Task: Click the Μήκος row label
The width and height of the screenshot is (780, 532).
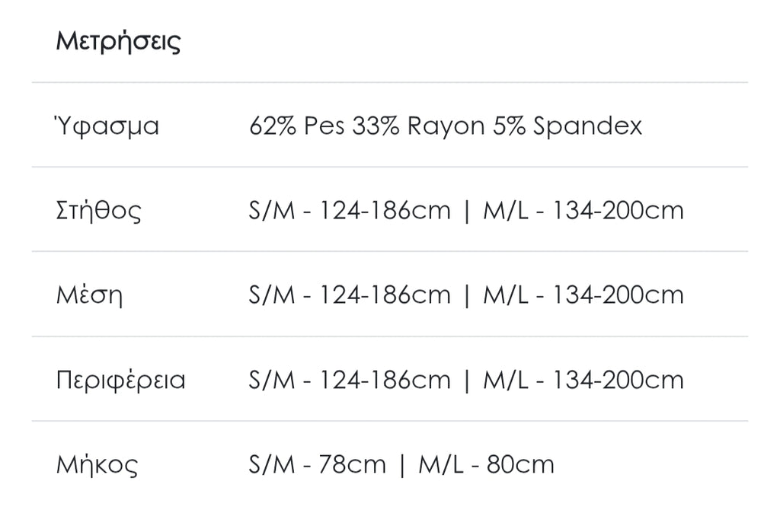Action: (97, 464)
